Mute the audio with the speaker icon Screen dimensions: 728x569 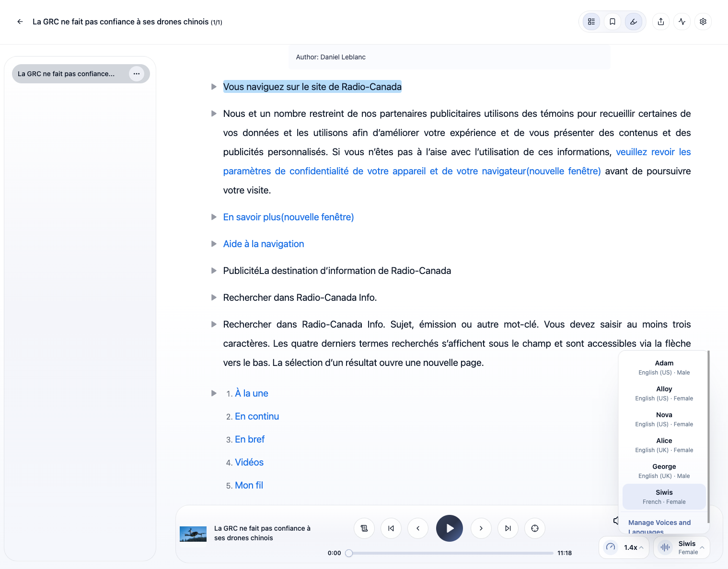pyautogui.click(x=616, y=521)
